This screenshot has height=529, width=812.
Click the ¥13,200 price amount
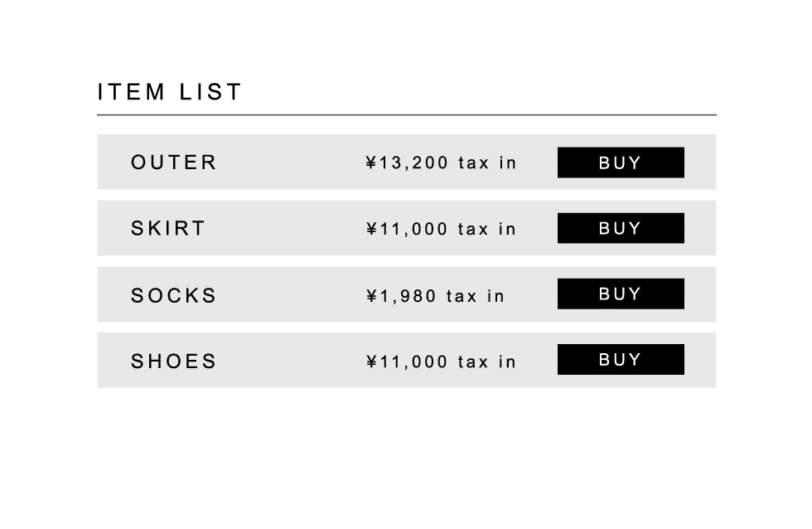coord(407,163)
